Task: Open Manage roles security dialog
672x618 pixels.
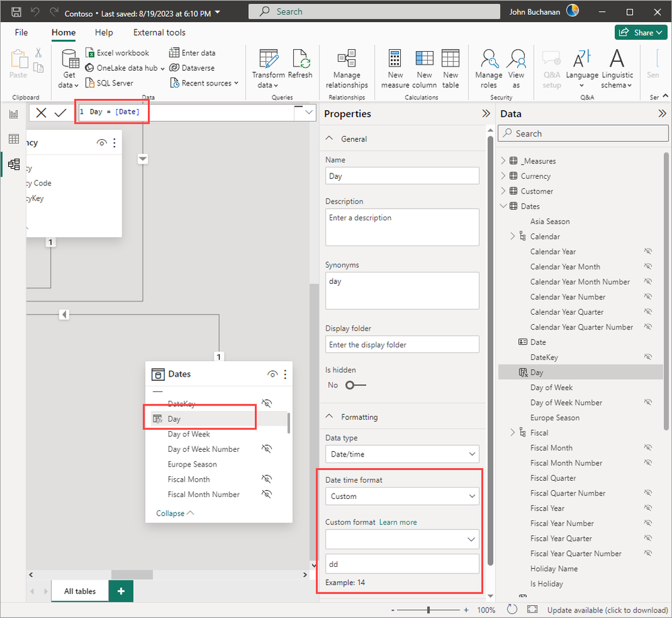Action: [x=488, y=69]
